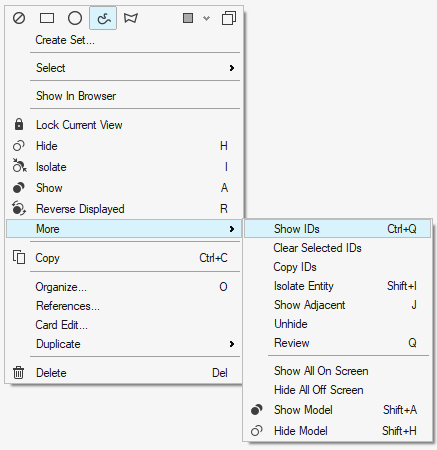Click the gray square entity selector icon
This screenshot has width=437, height=450.
pyautogui.click(x=188, y=18)
